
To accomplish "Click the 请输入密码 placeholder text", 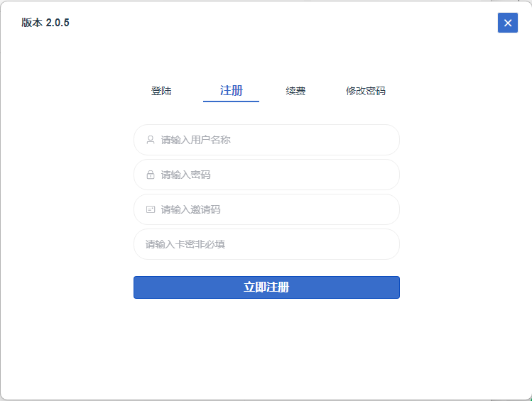I will [x=185, y=175].
